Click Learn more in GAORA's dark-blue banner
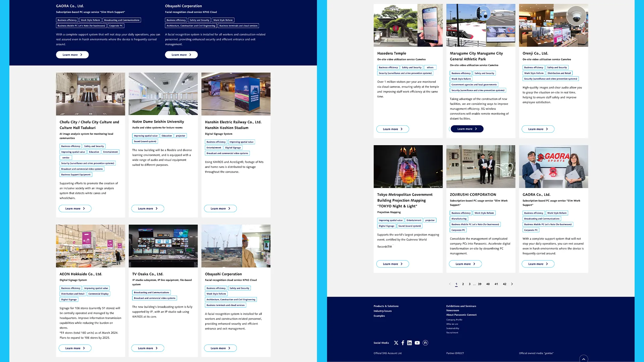This screenshot has width=644, height=362. pos(72,55)
